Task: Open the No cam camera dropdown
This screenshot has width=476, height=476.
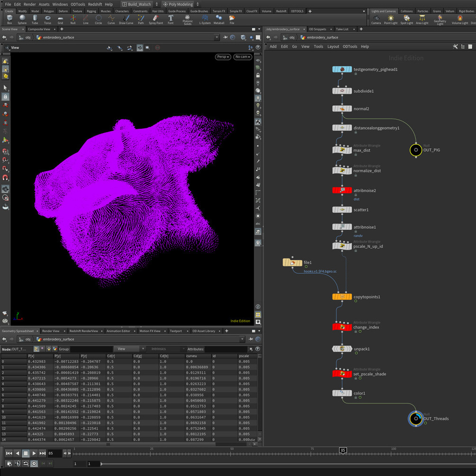Action: click(242, 57)
